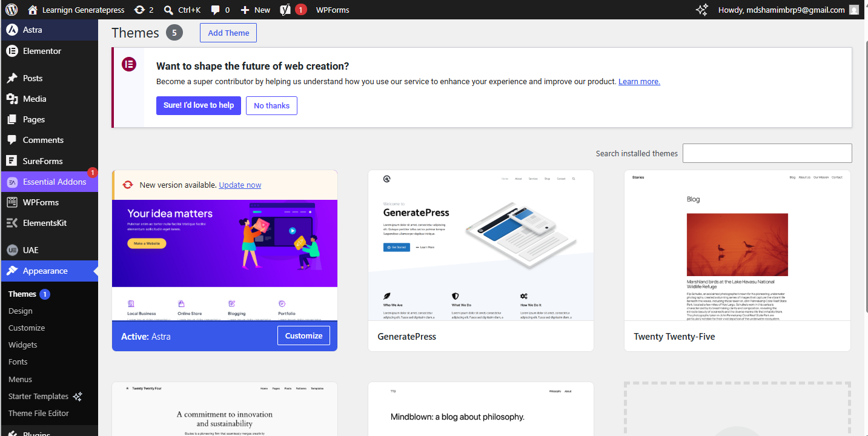Click Customize button on active Astra theme
The height and width of the screenshot is (436, 868).
(303, 335)
